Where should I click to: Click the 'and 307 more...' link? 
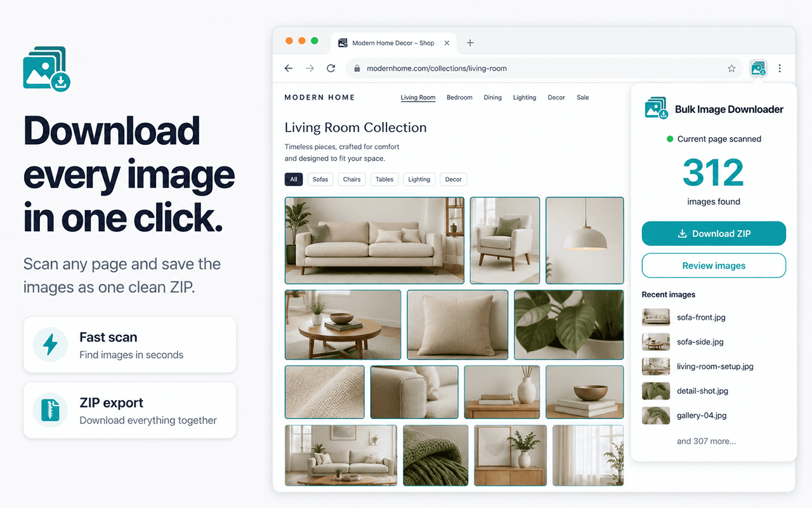[x=706, y=441]
